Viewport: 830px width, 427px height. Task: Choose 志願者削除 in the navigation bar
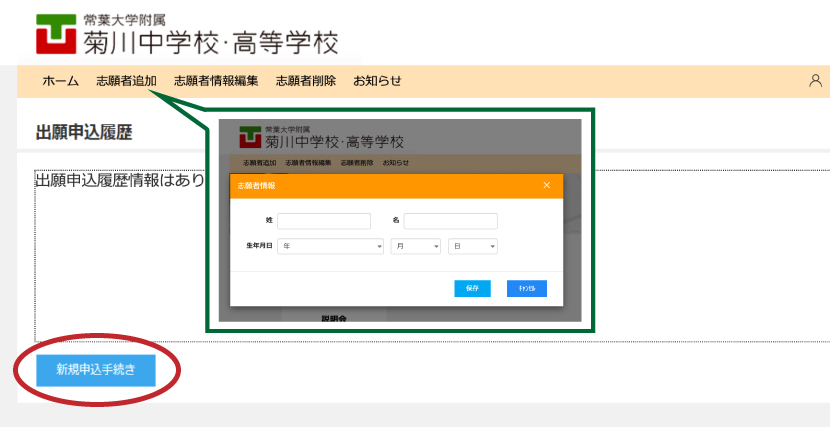pos(306,81)
